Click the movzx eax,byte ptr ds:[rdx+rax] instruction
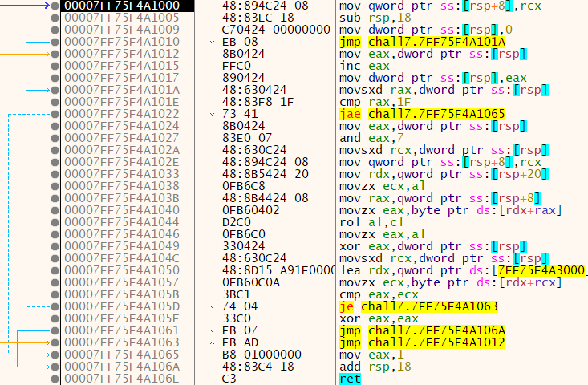Image resolution: width=588 pixels, height=385 pixels. pos(450,210)
